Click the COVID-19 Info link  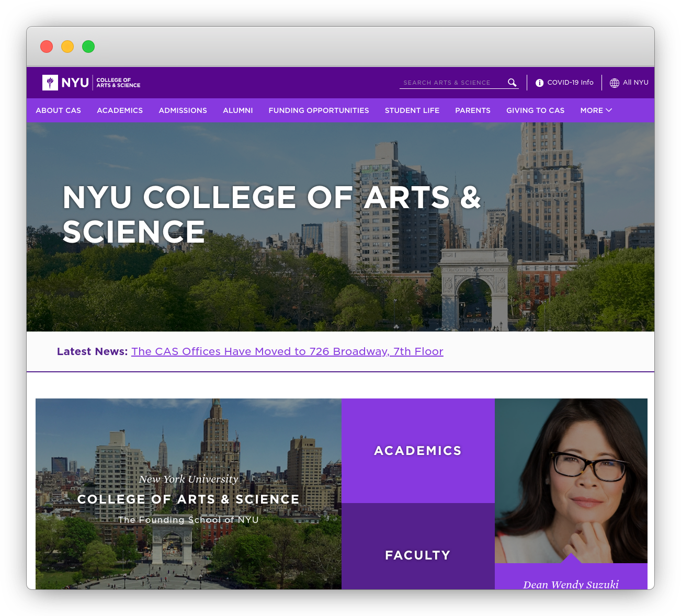[570, 83]
